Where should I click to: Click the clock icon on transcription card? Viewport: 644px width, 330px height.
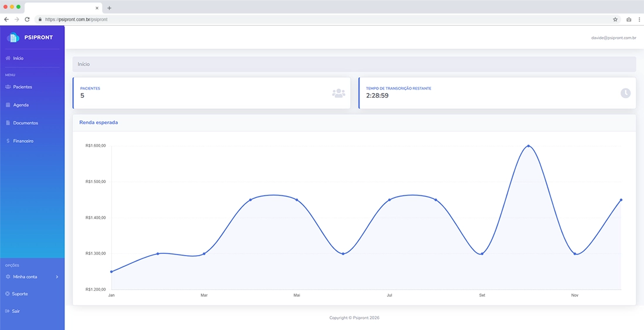tap(625, 93)
